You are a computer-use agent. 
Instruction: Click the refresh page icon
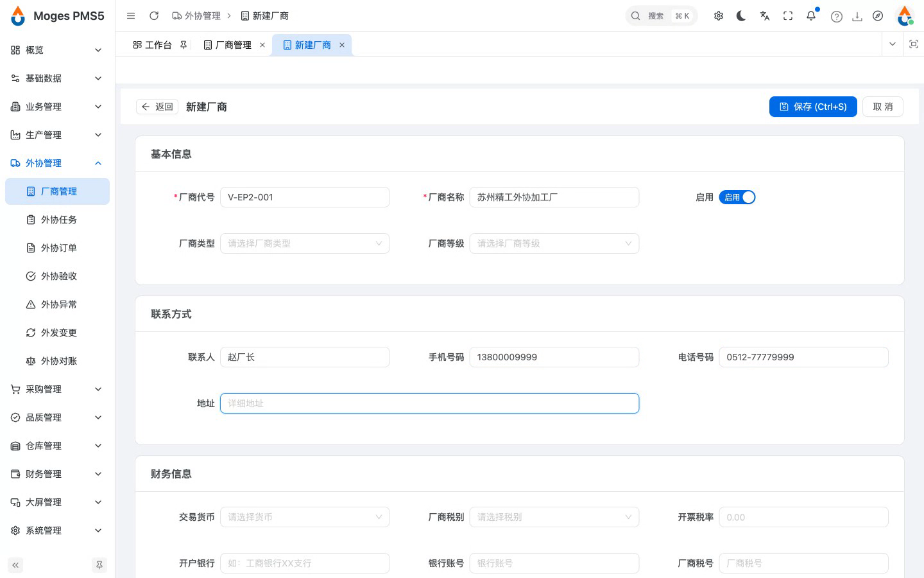click(x=154, y=16)
